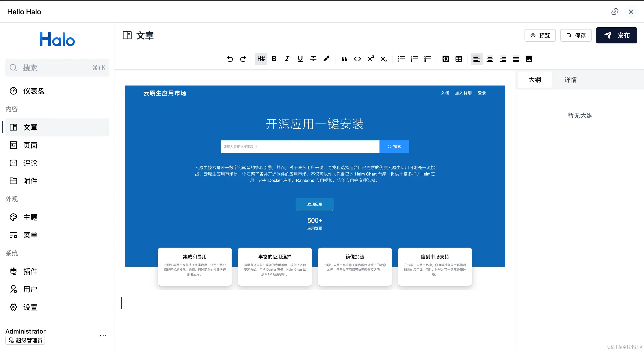Click the Halo logo
This screenshot has width=644, height=351.
tap(57, 39)
